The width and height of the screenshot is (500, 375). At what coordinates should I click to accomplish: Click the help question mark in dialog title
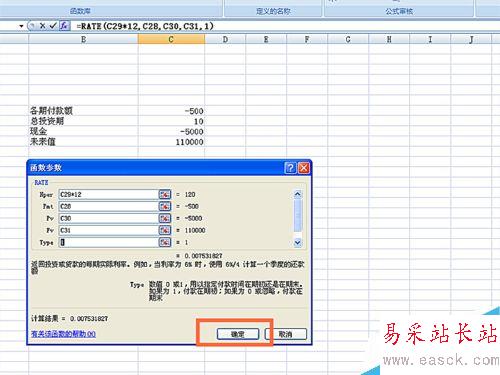click(x=290, y=168)
